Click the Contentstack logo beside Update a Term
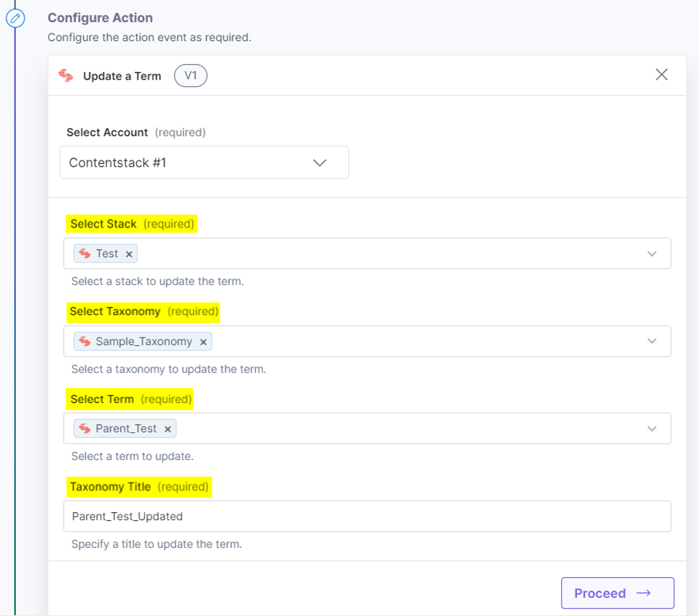Viewport: 699px width, 616px height. [x=66, y=76]
